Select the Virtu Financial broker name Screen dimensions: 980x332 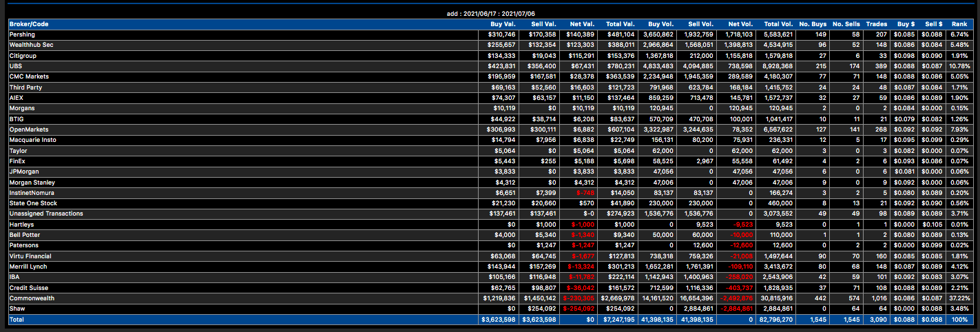[31, 256]
